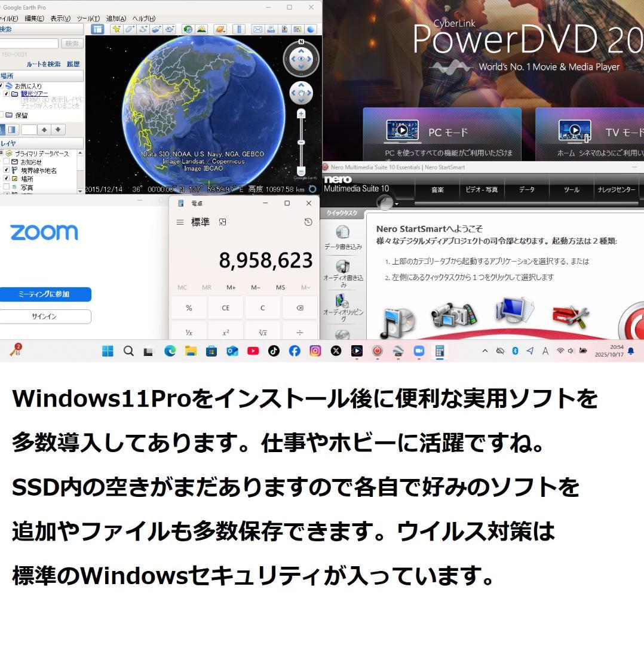Toggle the 保留 folder checkbox
Viewport: 644px width, 645px height.
pos(1,115)
